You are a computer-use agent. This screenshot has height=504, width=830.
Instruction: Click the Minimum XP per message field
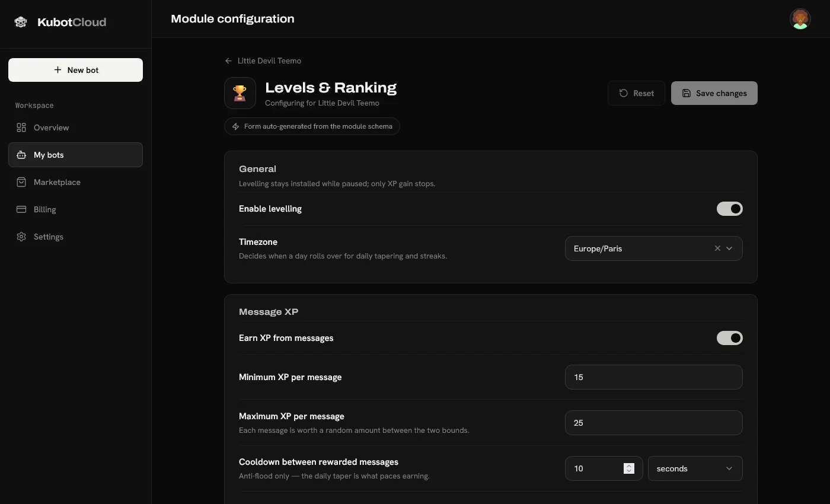[654, 377]
